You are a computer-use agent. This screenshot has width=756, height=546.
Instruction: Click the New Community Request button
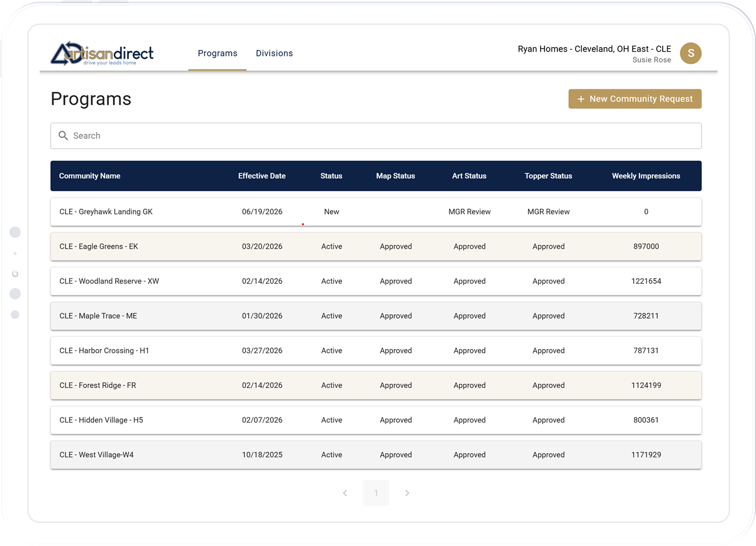635,99
